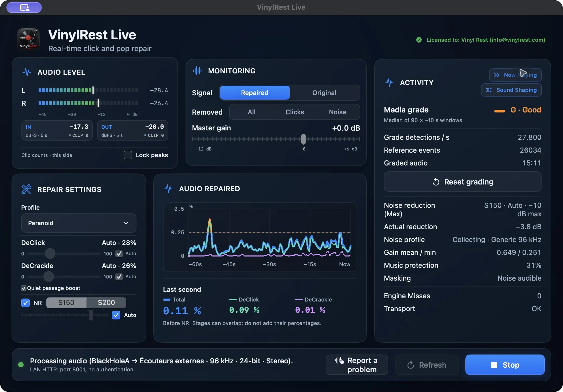Choose the S200 noise reduction mode
Screen dimensions: 563x392
pyautogui.click(x=106, y=303)
